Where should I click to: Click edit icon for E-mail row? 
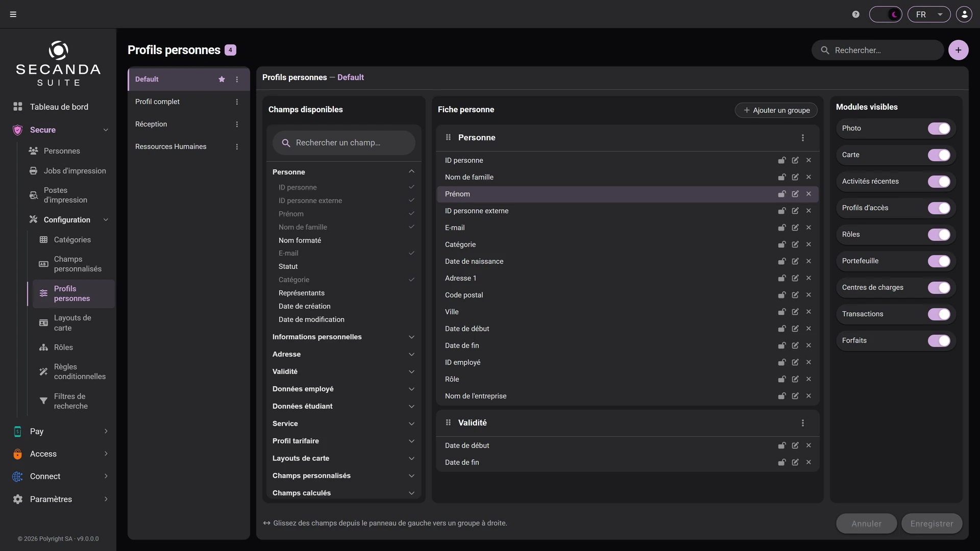tap(795, 228)
